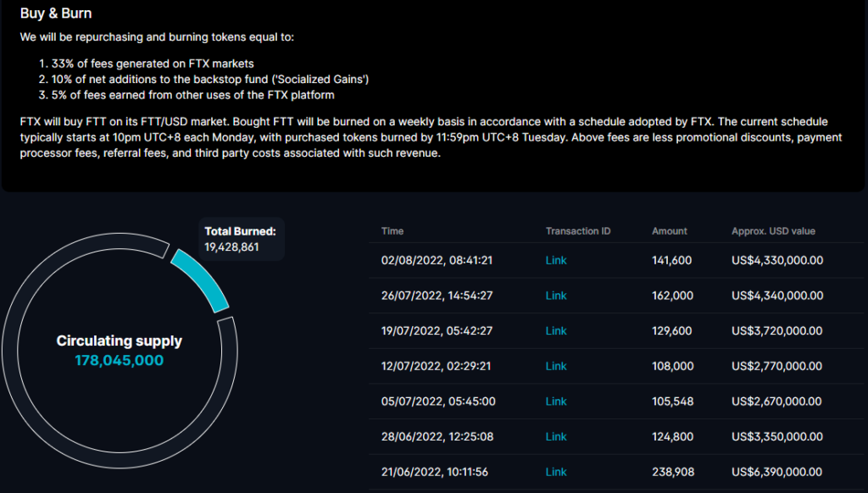Image resolution: width=868 pixels, height=493 pixels.
Task: Click the teal burned segment of the donut chart
Action: coord(202,280)
